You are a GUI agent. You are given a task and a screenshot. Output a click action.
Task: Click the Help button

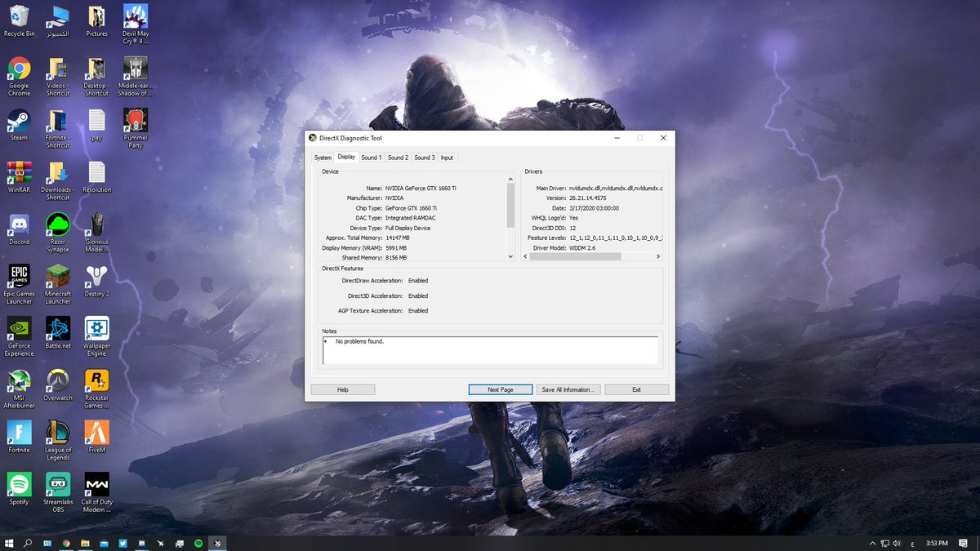click(343, 389)
